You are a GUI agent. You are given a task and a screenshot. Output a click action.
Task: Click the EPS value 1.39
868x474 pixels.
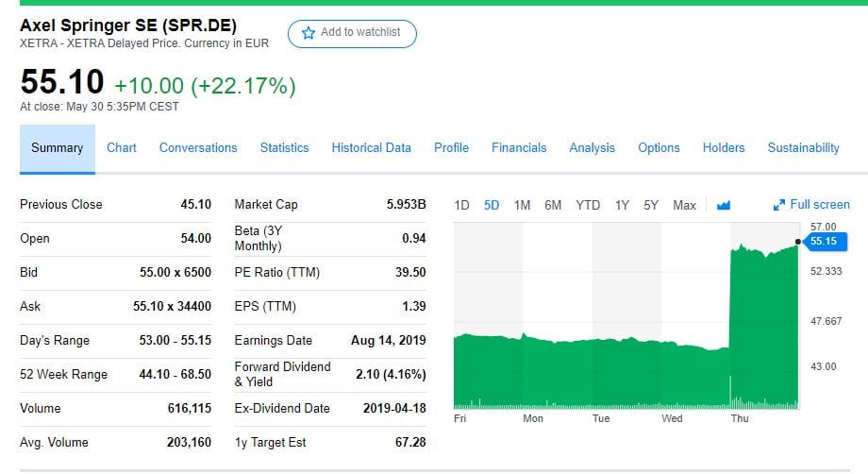[414, 307]
